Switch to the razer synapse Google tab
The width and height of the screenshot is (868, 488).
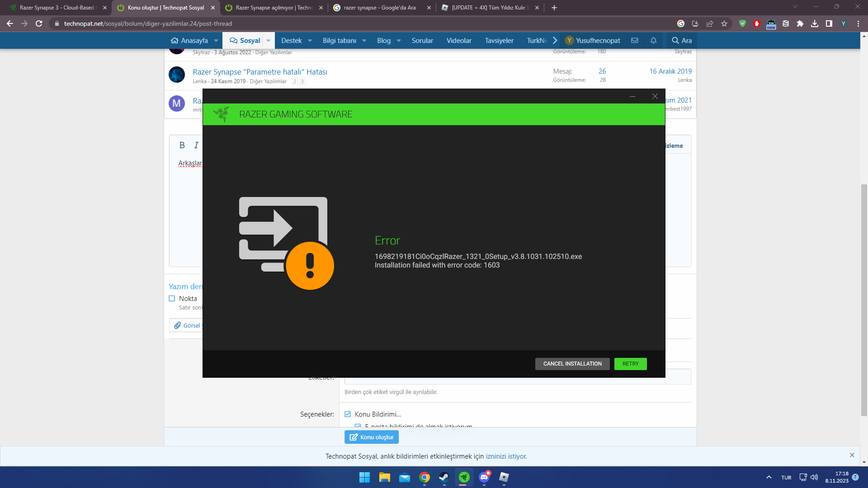pos(380,8)
